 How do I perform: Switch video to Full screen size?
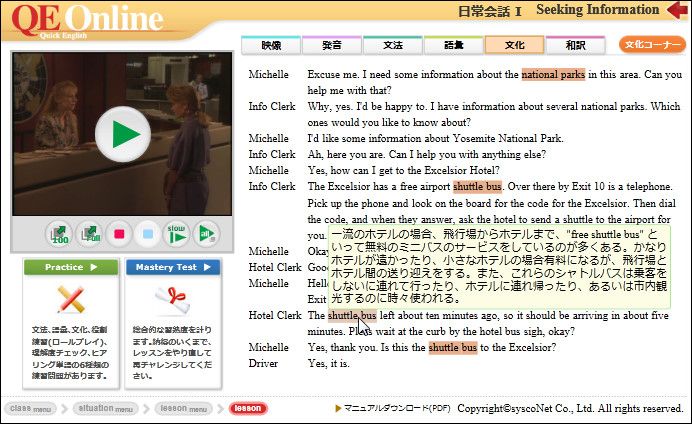[90, 234]
